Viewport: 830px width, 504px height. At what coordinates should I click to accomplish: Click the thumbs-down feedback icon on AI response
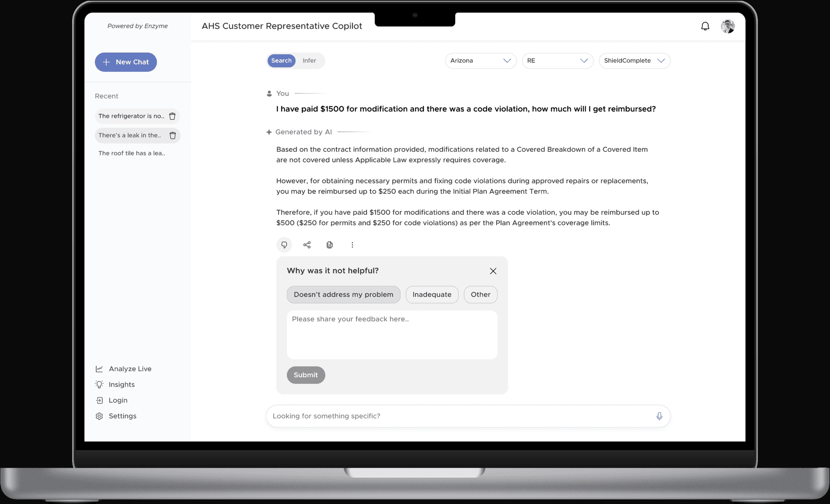[x=284, y=245]
